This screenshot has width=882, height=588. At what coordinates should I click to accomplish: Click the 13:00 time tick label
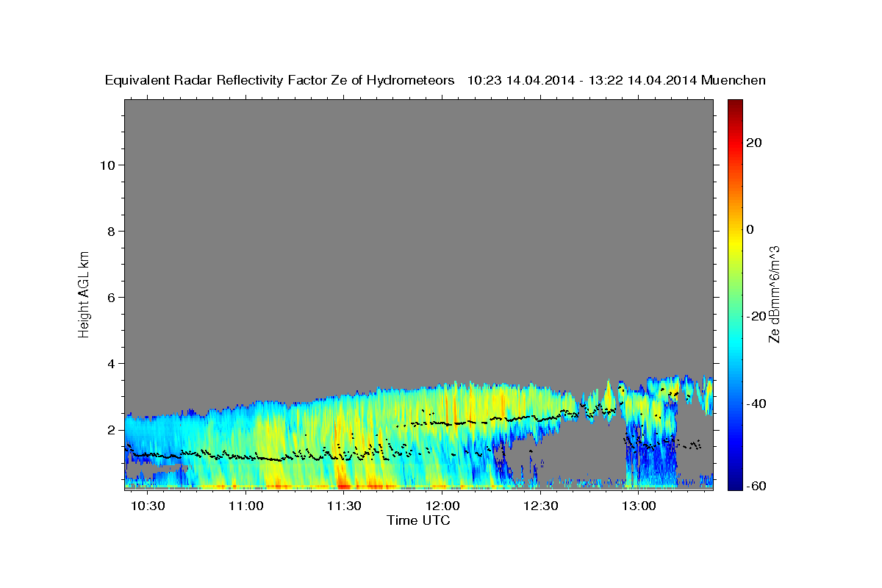click(x=639, y=506)
